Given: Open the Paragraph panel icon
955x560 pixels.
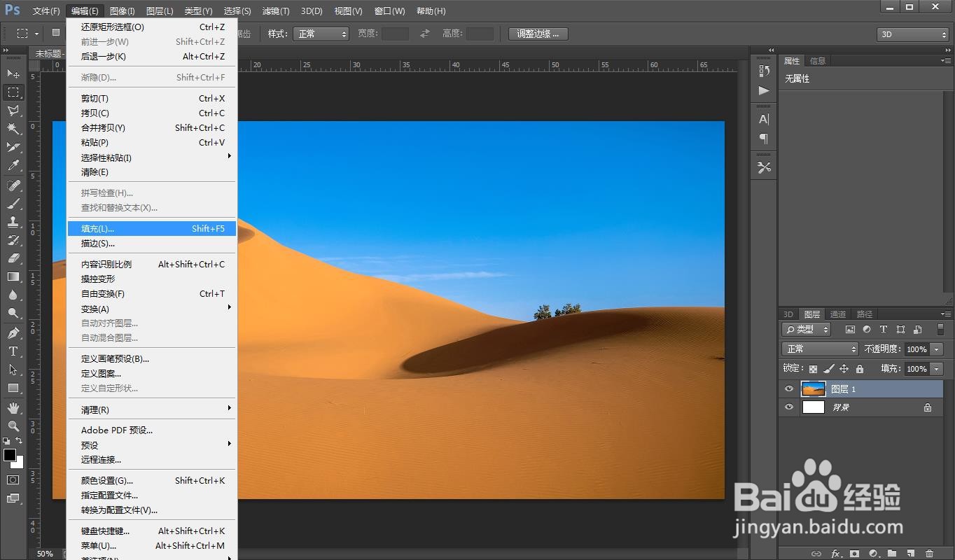Looking at the screenshot, I should [764, 139].
